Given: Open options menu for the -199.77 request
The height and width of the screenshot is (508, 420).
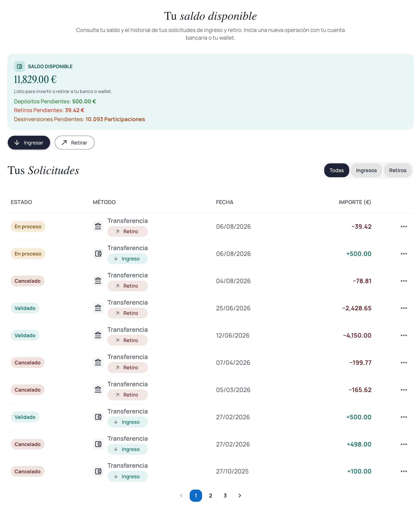Looking at the screenshot, I should (x=403, y=362).
